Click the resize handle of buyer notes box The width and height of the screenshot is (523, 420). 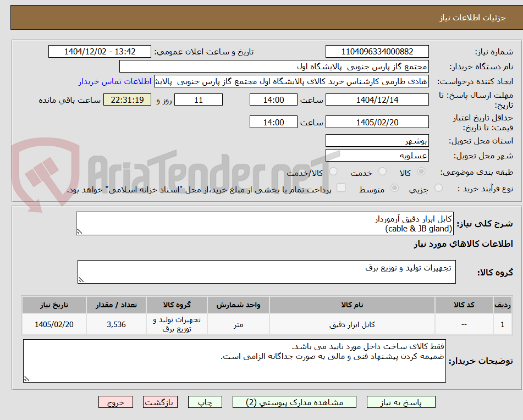pyautogui.click(x=27, y=379)
